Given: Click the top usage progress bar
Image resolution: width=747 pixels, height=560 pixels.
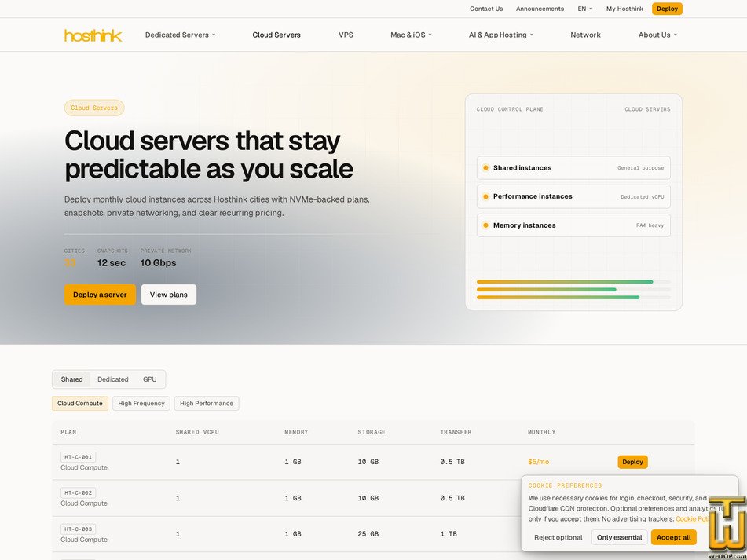Looking at the screenshot, I should click(573, 281).
